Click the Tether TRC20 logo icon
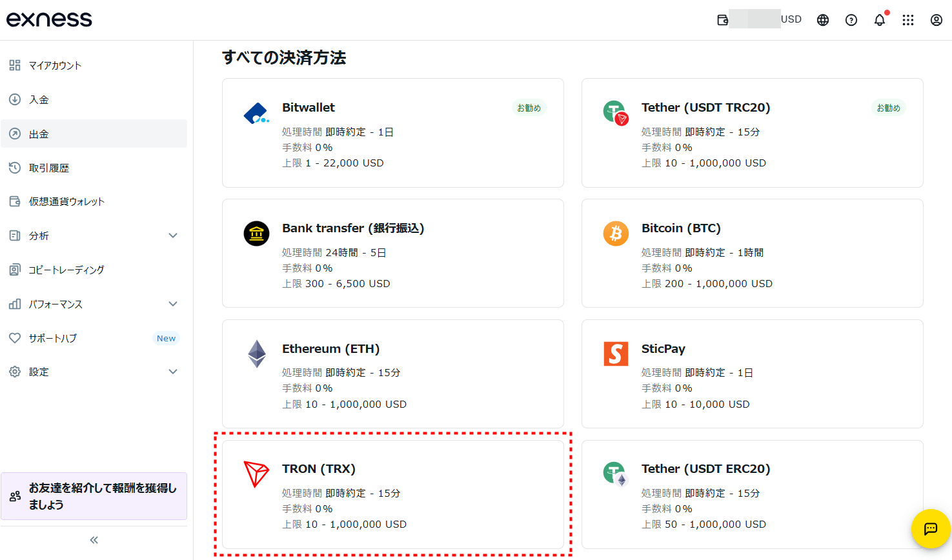This screenshot has width=952, height=560. pyautogui.click(x=616, y=113)
